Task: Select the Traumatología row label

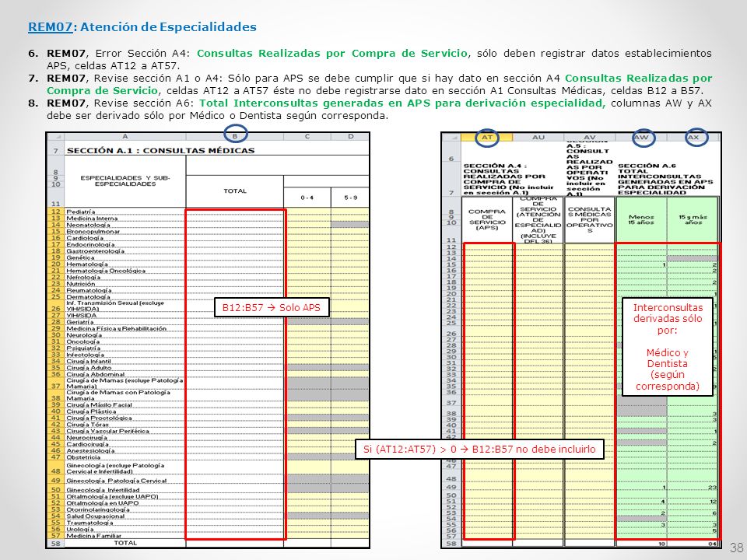Action: pos(89,523)
